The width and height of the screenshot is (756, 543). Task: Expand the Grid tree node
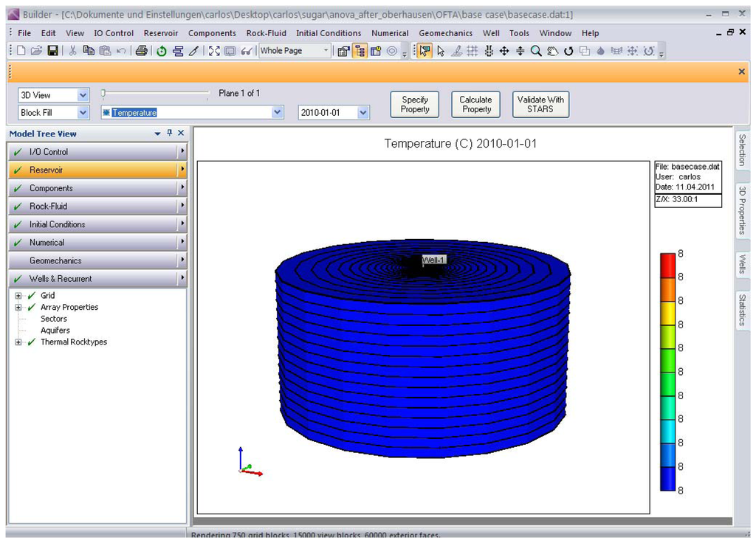click(x=18, y=296)
